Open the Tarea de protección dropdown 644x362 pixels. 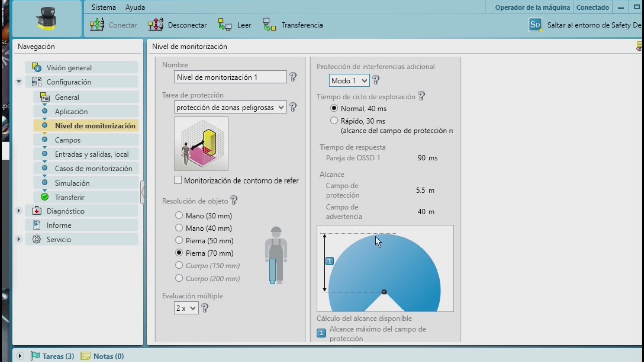230,107
